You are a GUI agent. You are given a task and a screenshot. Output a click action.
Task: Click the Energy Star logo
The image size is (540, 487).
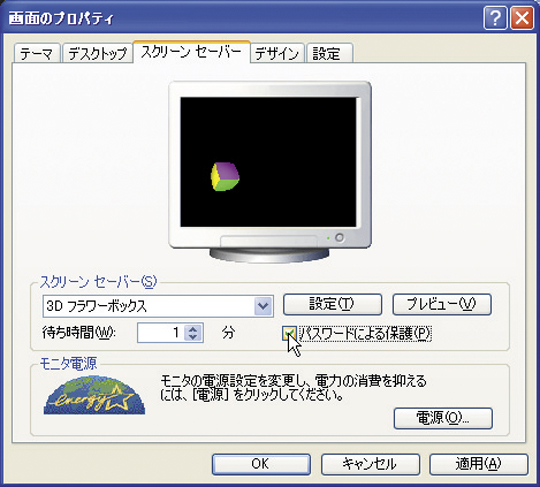coord(94,395)
